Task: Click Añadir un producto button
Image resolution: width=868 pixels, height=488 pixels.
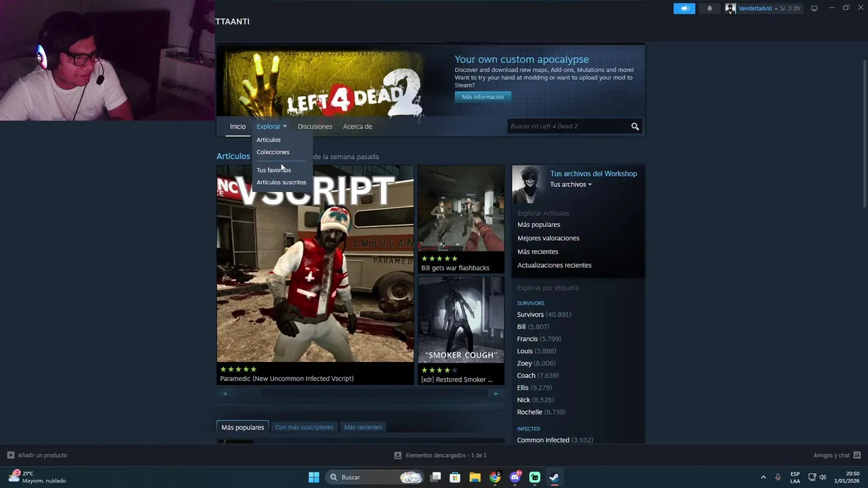Action: click(37, 455)
